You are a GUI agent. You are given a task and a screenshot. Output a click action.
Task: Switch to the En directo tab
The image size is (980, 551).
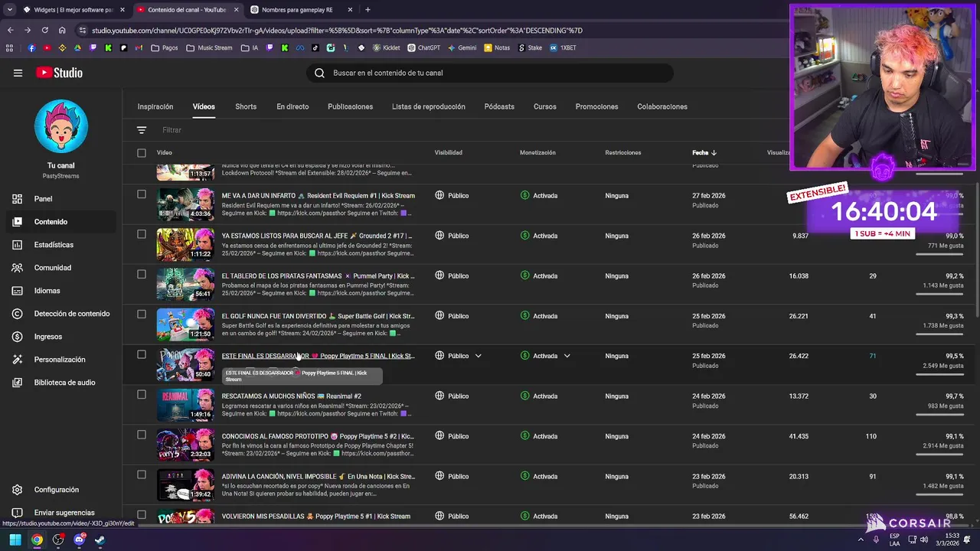tap(292, 107)
